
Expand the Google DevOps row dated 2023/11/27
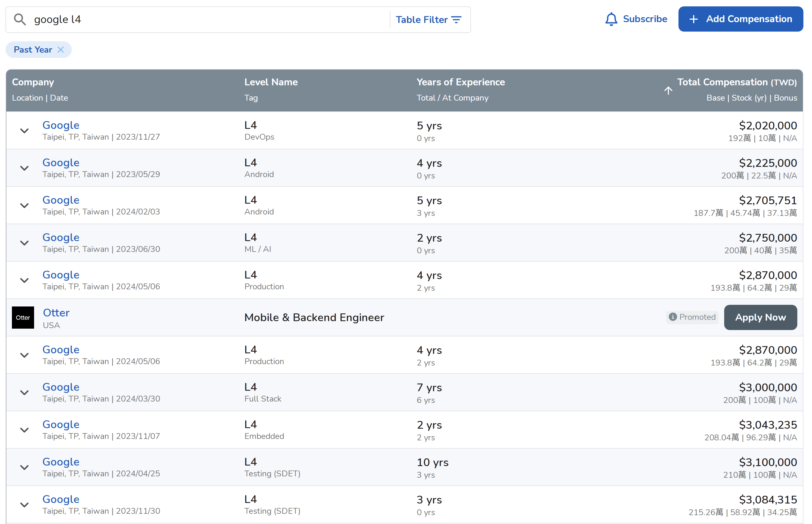click(24, 131)
